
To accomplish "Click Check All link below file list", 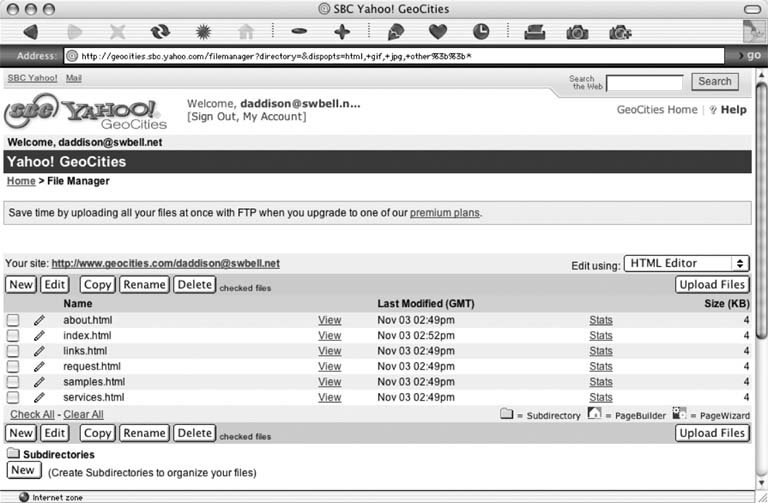I will 32,414.
